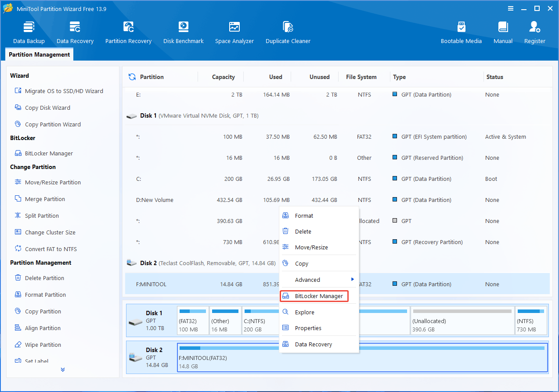The image size is (559, 392).
Task: Switch to the Partition Management tab
Action: coord(39,54)
